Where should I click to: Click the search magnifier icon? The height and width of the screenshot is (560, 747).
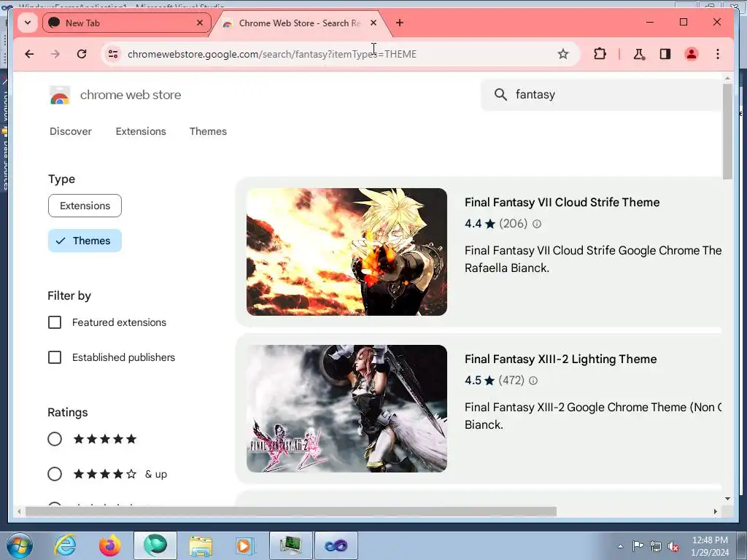point(500,94)
